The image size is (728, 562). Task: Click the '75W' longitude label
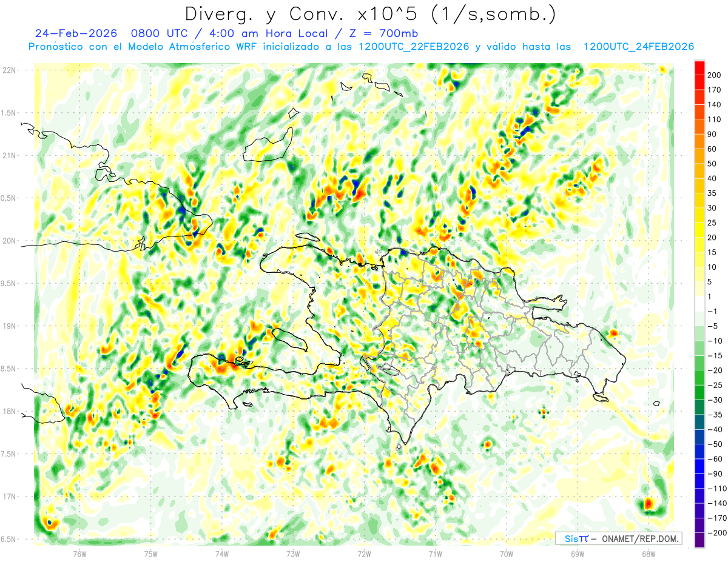click(x=150, y=554)
